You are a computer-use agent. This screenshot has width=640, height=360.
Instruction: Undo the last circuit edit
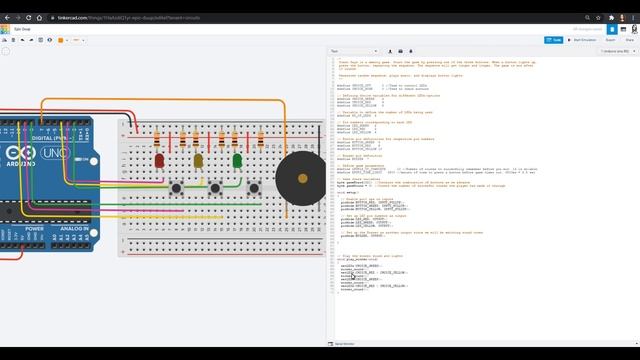click(x=22, y=40)
